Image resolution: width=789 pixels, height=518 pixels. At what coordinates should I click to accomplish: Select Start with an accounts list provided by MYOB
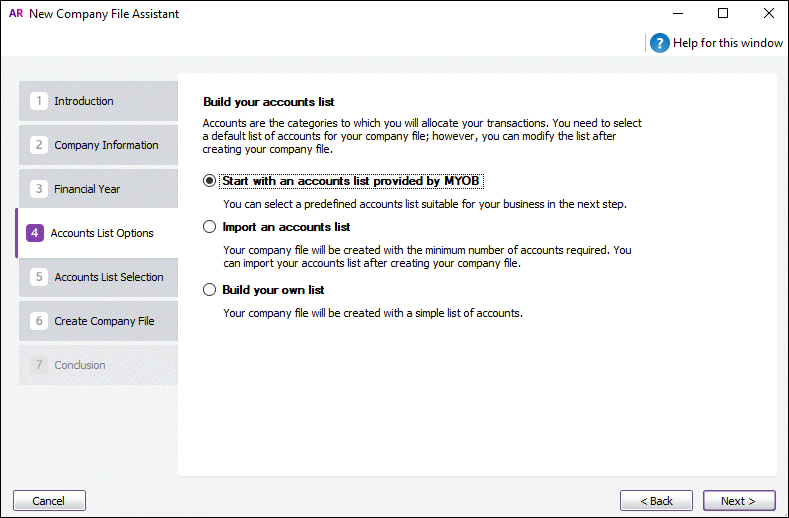point(209,181)
